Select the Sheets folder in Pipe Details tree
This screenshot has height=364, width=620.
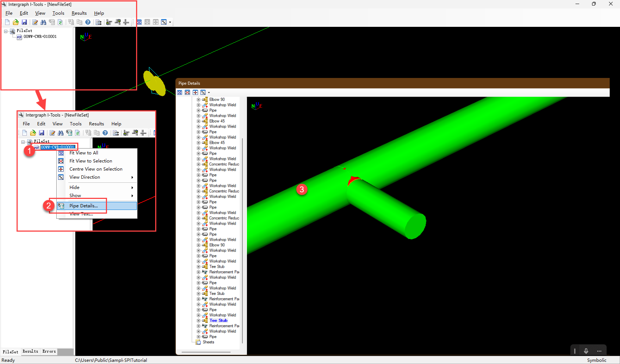[x=208, y=342]
